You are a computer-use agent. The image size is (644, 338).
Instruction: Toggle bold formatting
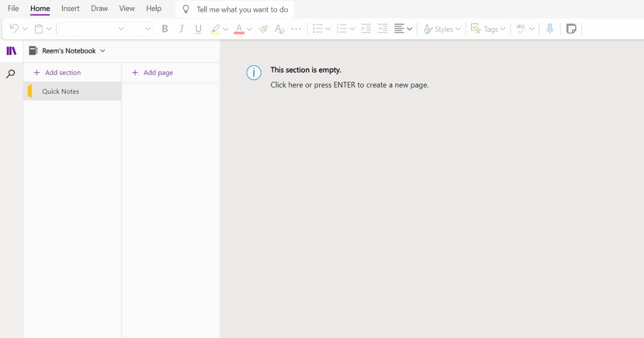point(165,28)
